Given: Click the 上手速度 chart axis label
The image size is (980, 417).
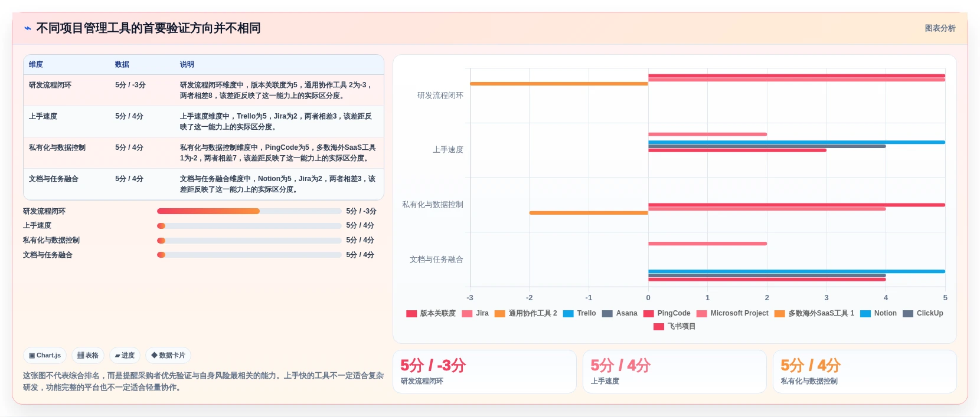Looking at the screenshot, I should click(448, 150).
